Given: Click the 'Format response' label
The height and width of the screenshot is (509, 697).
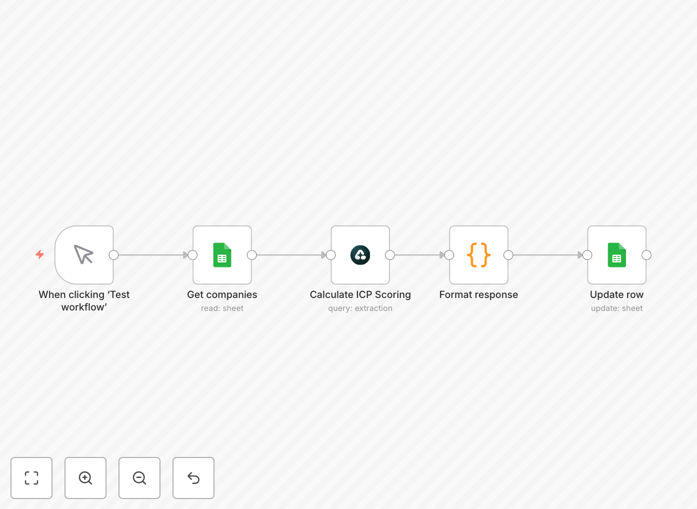Looking at the screenshot, I should pyautogui.click(x=479, y=294).
